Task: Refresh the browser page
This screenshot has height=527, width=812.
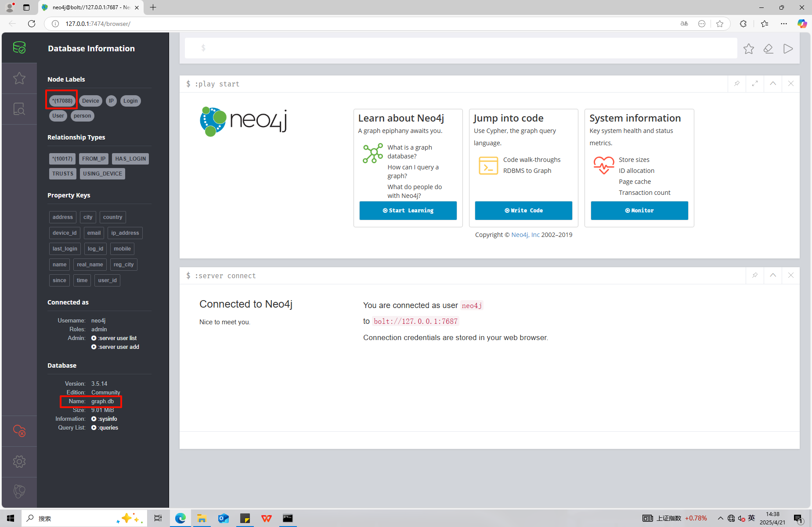Action: click(x=32, y=24)
